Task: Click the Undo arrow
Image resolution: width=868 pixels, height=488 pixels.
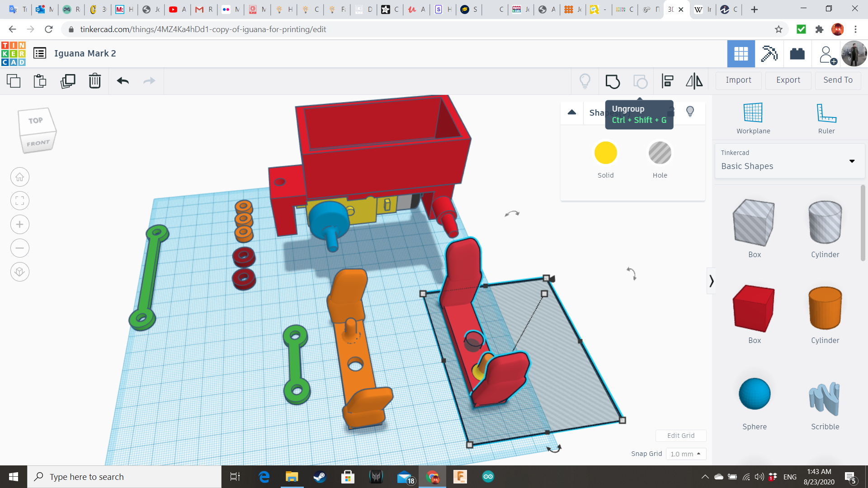Action: pos(123,81)
